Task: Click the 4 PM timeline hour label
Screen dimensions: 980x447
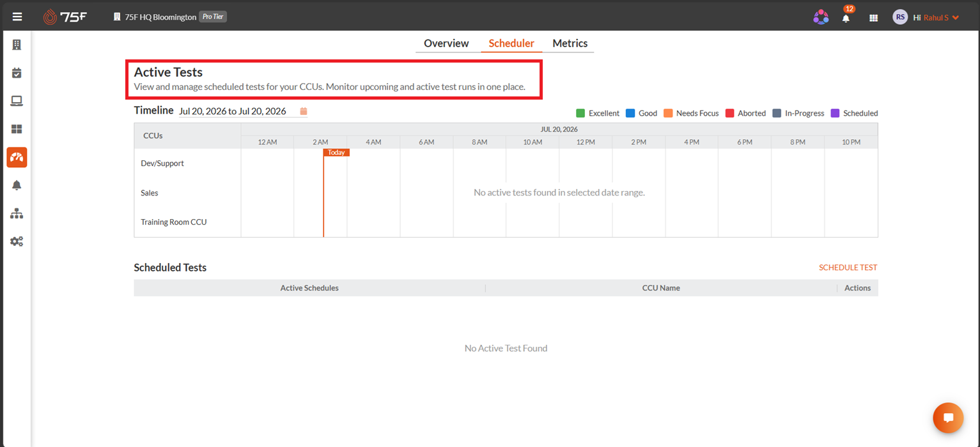Action: (691, 142)
